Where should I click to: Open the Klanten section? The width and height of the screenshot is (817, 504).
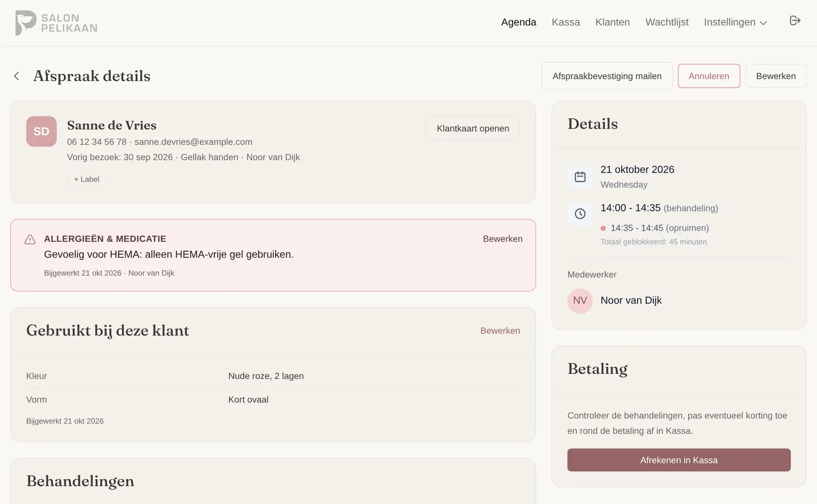point(613,22)
